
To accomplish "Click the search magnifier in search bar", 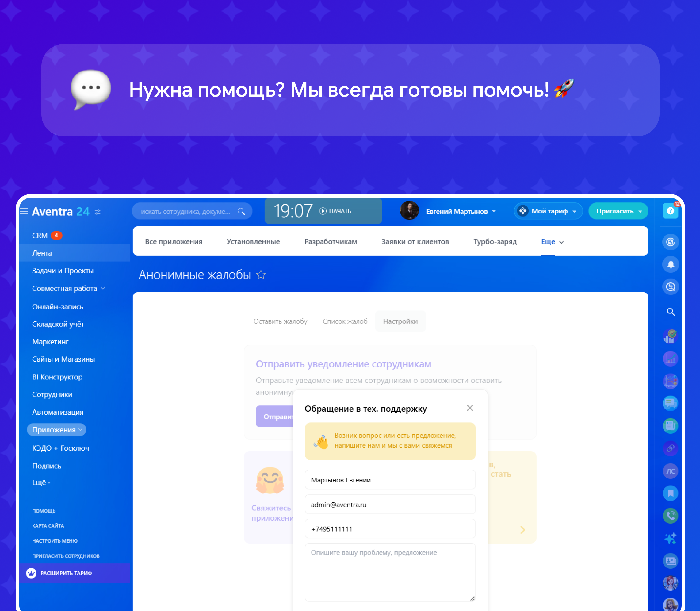I will click(x=241, y=211).
